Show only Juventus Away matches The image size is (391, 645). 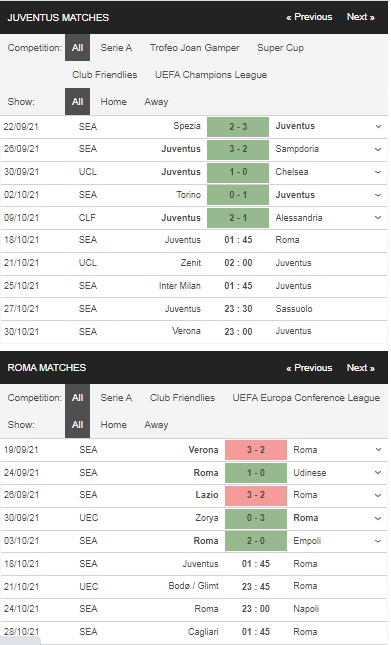tap(156, 102)
